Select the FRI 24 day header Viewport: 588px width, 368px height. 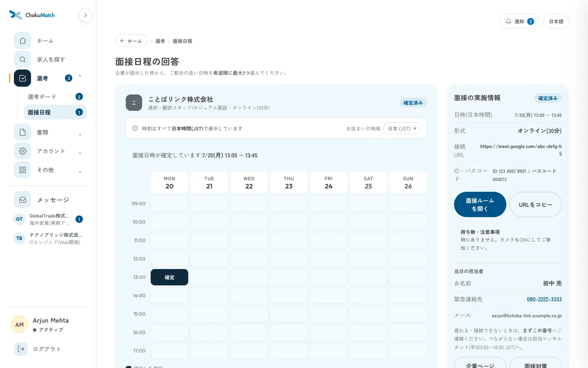click(x=329, y=182)
